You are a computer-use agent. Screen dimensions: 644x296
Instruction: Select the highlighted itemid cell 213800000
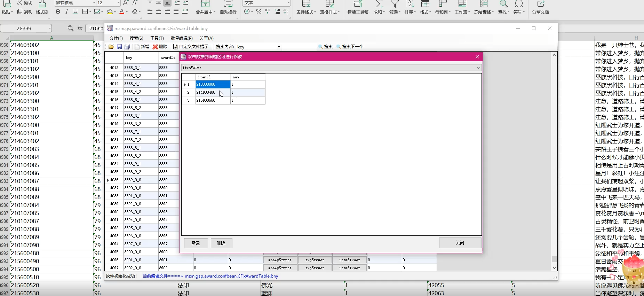coord(213,84)
